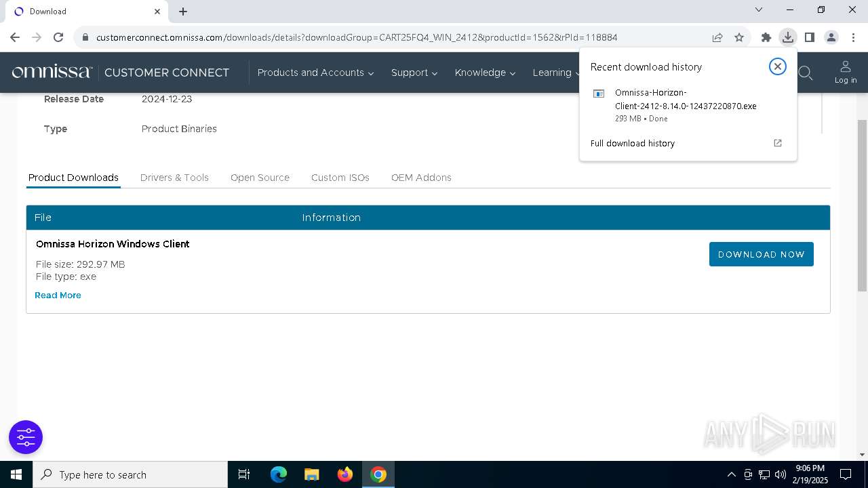Click the release date value 2024-12-23
Image resolution: width=868 pixels, height=488 pixels.
(x=167, y=99)
